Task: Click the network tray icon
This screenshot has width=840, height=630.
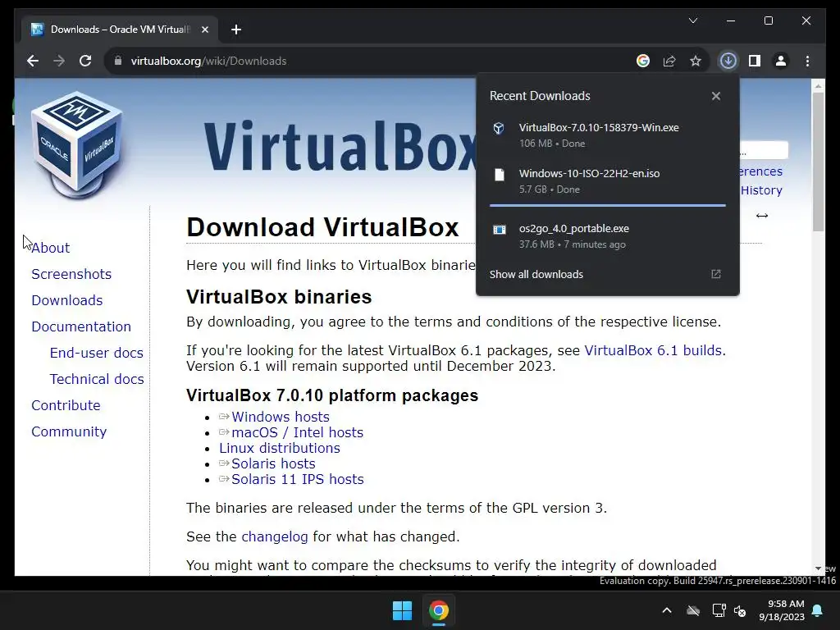Action: [x=719, y=610]
